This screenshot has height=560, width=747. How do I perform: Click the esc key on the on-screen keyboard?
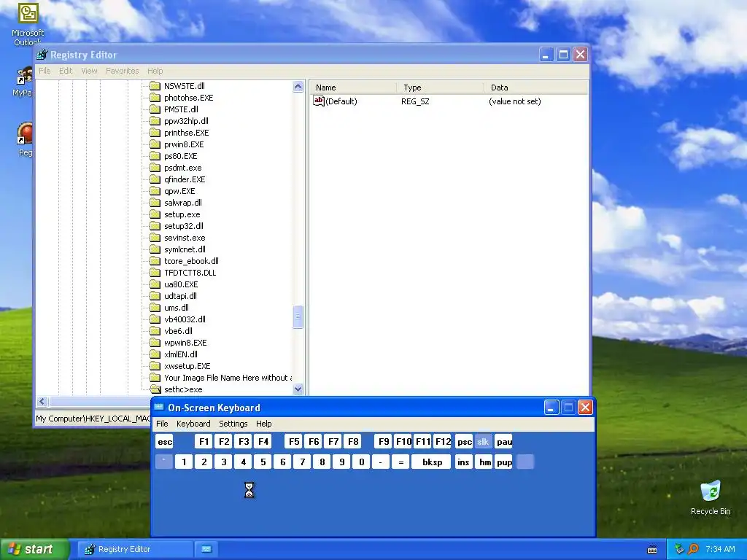(165, 442)
